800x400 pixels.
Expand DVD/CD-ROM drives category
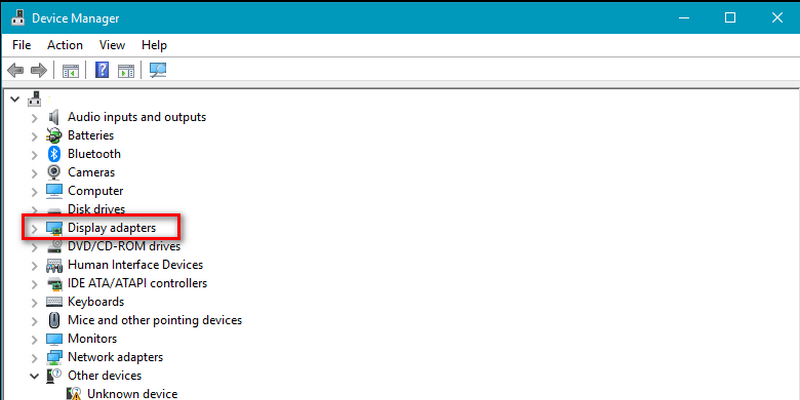click(x=34, y=247)
